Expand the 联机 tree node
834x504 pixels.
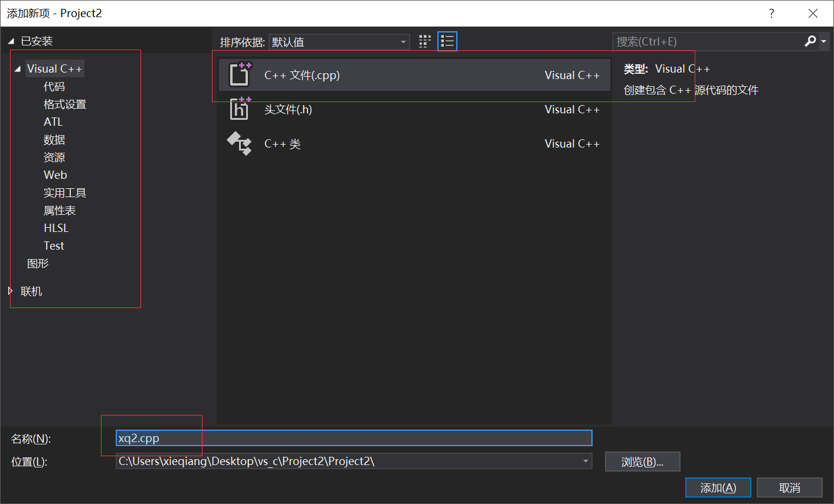coord(9,290)
